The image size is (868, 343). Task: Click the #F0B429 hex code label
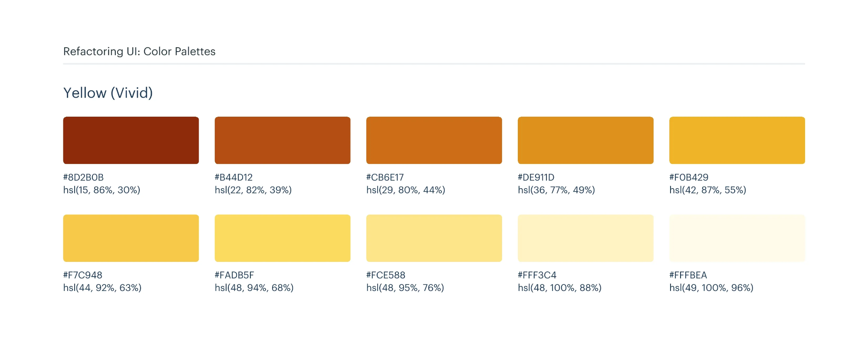pyautogui.click(x=689, y=177)
